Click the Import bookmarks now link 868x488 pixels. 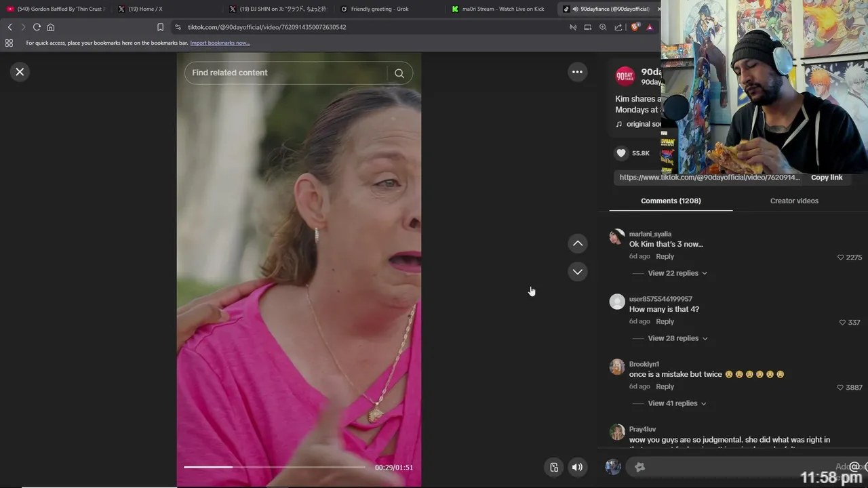(220, 43)
